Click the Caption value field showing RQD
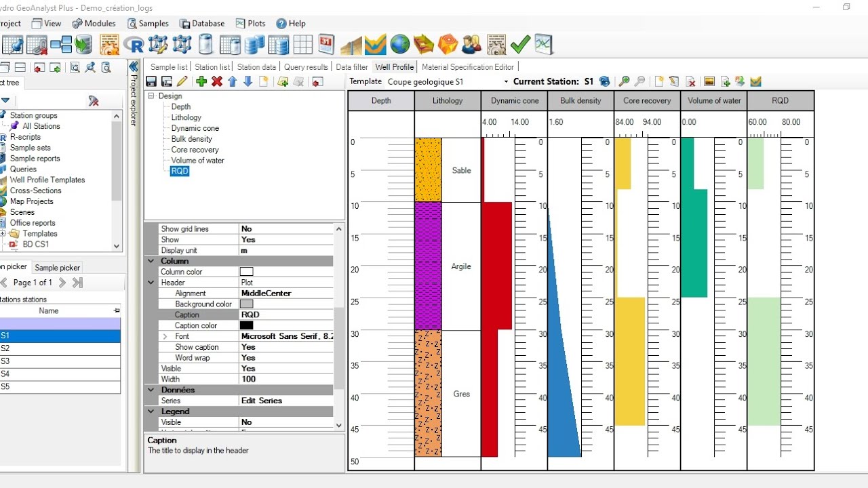The height and width of the screenshot is (488, 868). [x=285, y=314]
